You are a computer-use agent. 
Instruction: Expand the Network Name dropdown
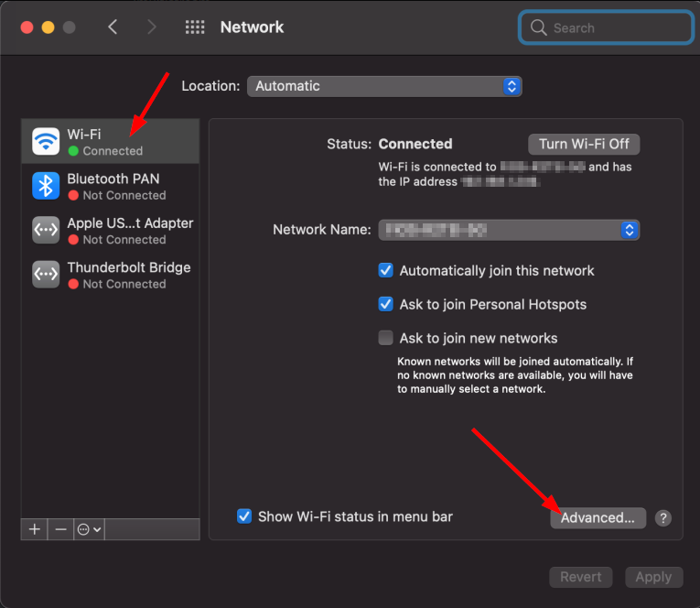click(x=509, y=230)
